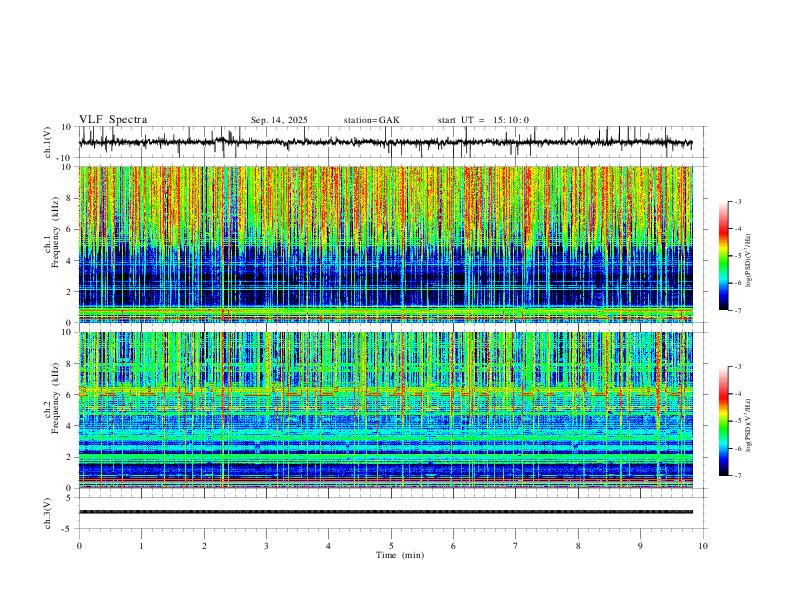This screenshot has height=612, width=792.
Task: Click the 'start UT = 15:10:0' text
Action: point(483,120)
